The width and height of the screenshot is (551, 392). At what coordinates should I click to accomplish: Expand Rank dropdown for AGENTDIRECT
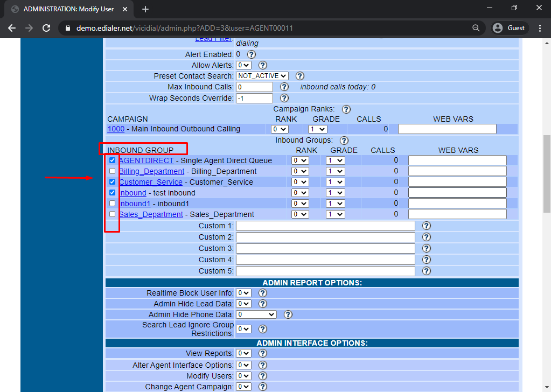tap(300, 160)
